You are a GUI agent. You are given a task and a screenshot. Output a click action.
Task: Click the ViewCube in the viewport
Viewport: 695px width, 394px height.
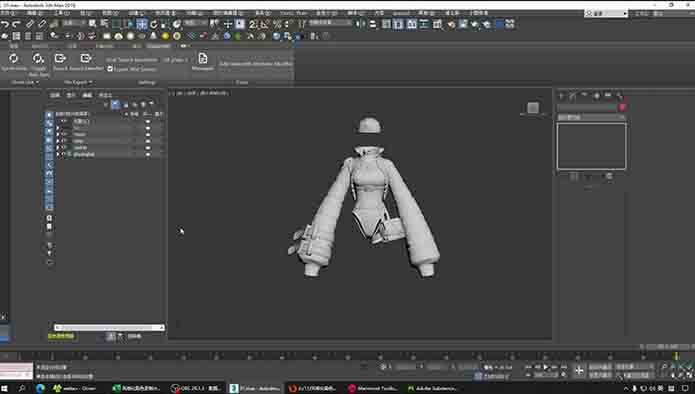tap(533, 108)
